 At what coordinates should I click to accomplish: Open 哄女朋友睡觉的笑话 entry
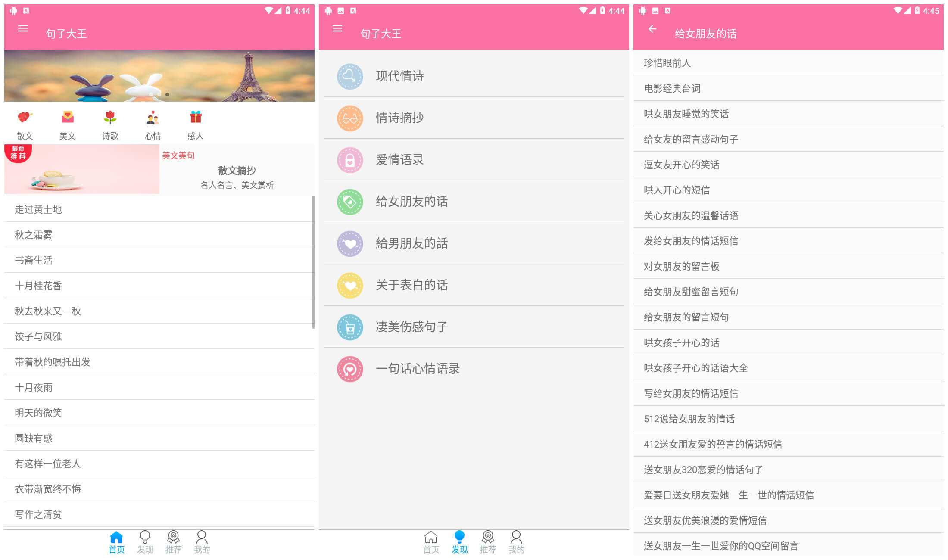(686, 113)
